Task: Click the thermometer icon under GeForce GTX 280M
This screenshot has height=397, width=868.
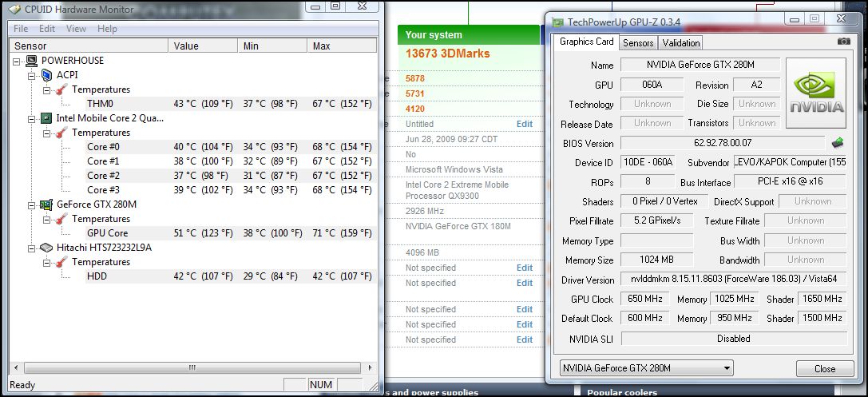Action: click(61, 219)
